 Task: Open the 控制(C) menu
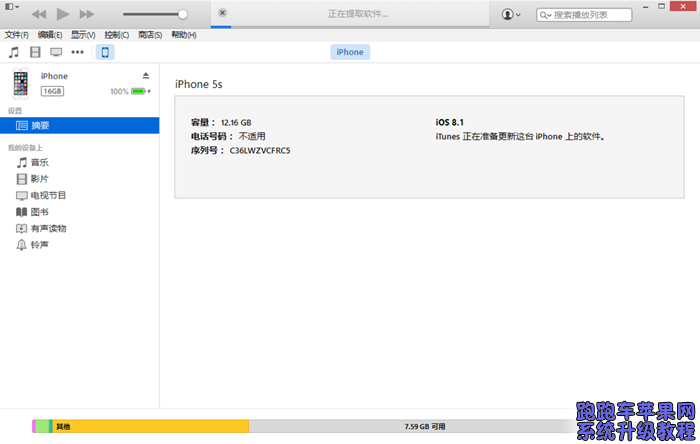pyautogui.click(x=117, y=35)
